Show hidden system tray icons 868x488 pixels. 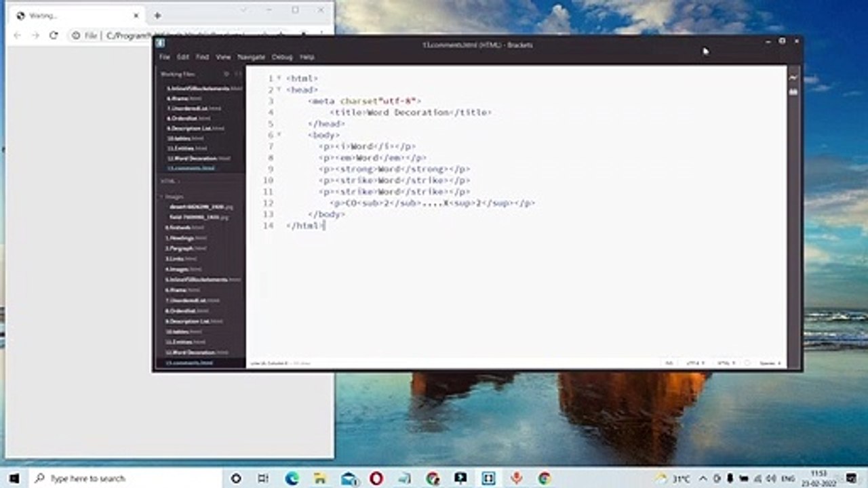(703, 479)
